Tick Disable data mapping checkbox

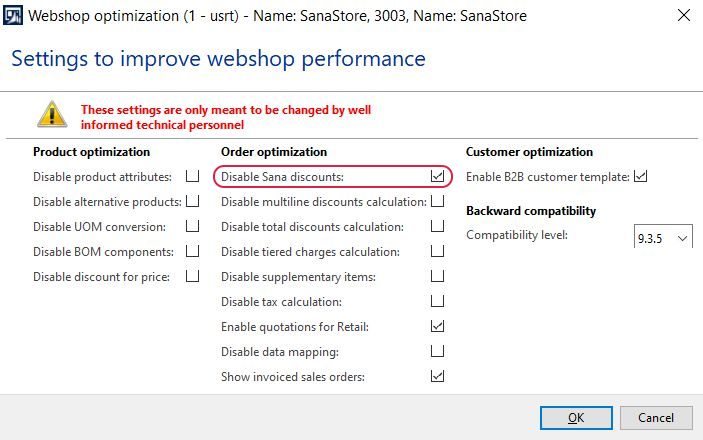tap(437, 351)
